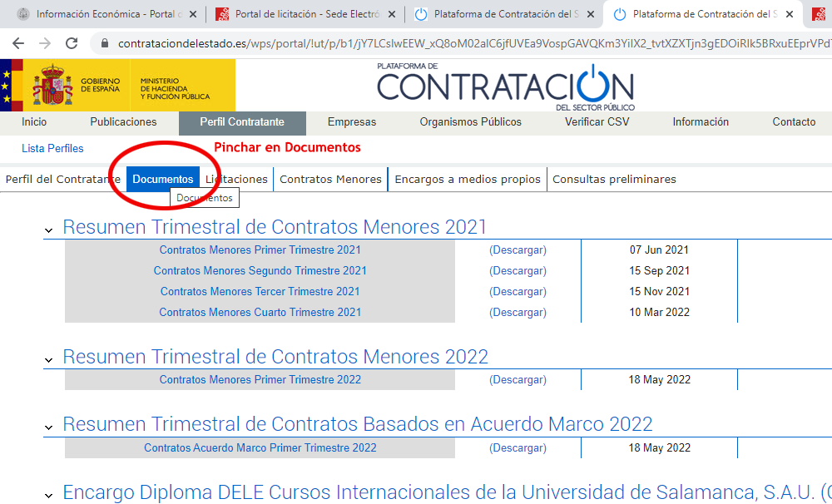Click the date 07 Jun 2021
The image size is (832, 504).
pos(659,250)
